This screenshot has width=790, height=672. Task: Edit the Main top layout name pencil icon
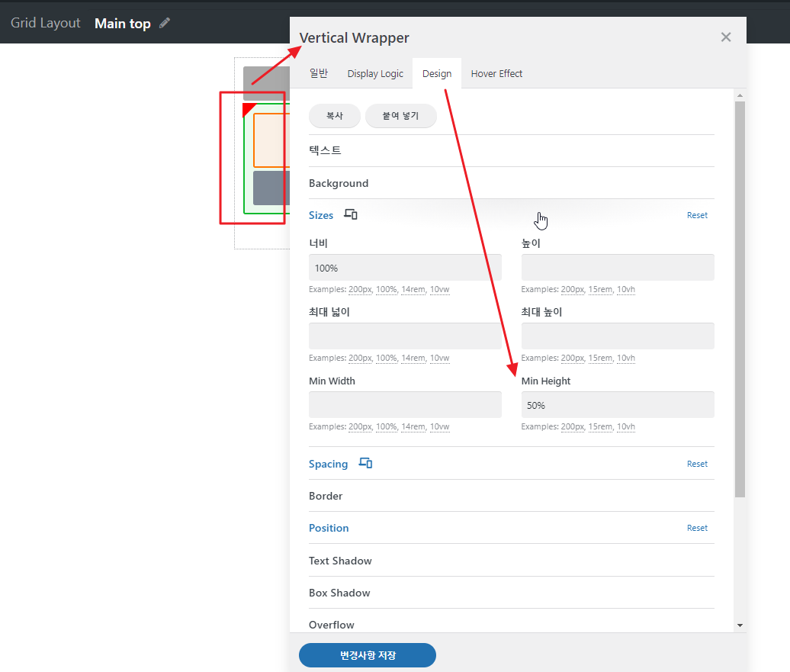pyautogui.click(x=165, y=23)
